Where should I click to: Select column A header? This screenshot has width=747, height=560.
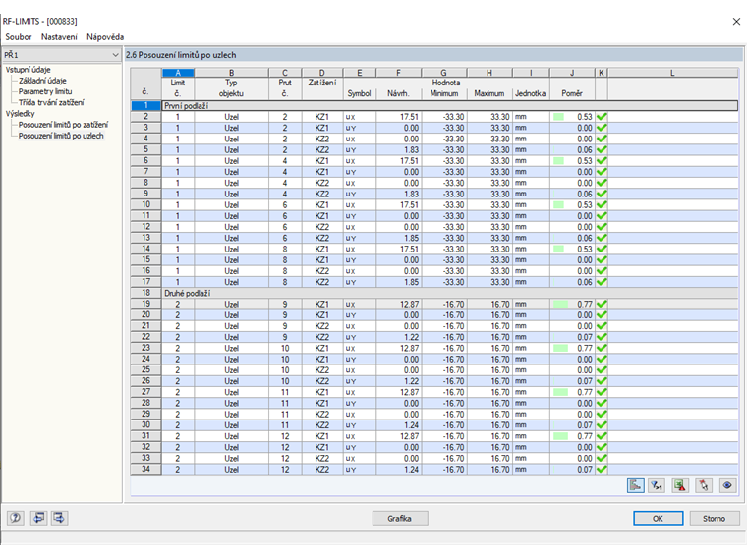[x=178, y=73]
